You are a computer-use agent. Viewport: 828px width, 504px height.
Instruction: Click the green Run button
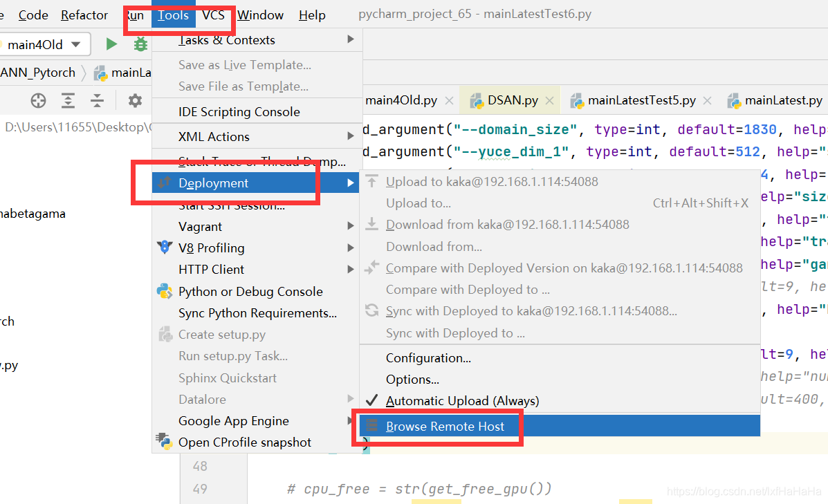point(111,44)
